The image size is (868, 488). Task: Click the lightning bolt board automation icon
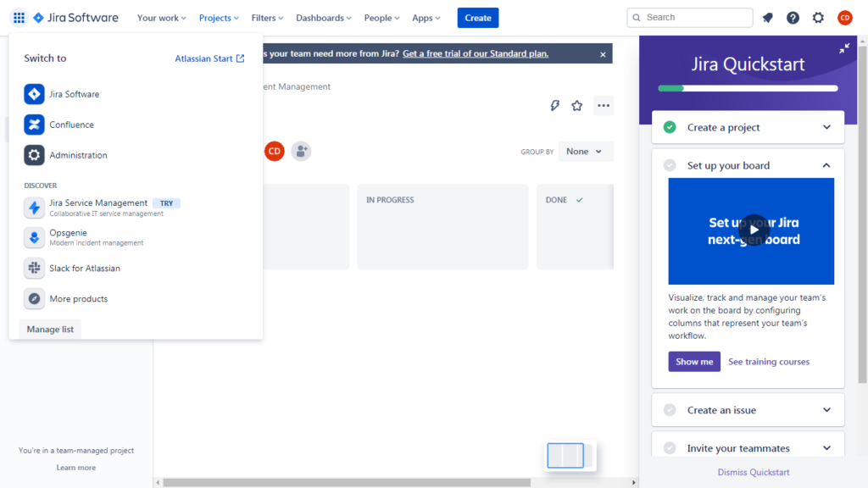tap(555, 105)
